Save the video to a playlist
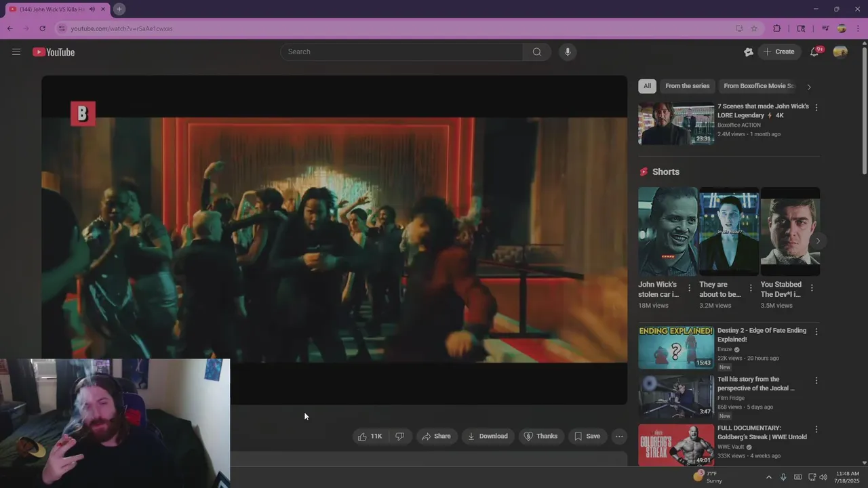Screen dimensions: 868x488 (587, 436)
